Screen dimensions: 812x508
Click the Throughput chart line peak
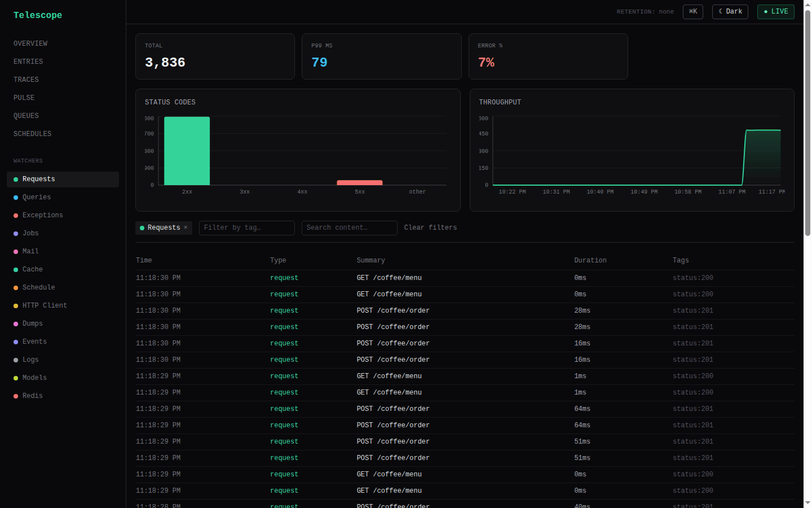pyautogui.click(x=763, y=130)
